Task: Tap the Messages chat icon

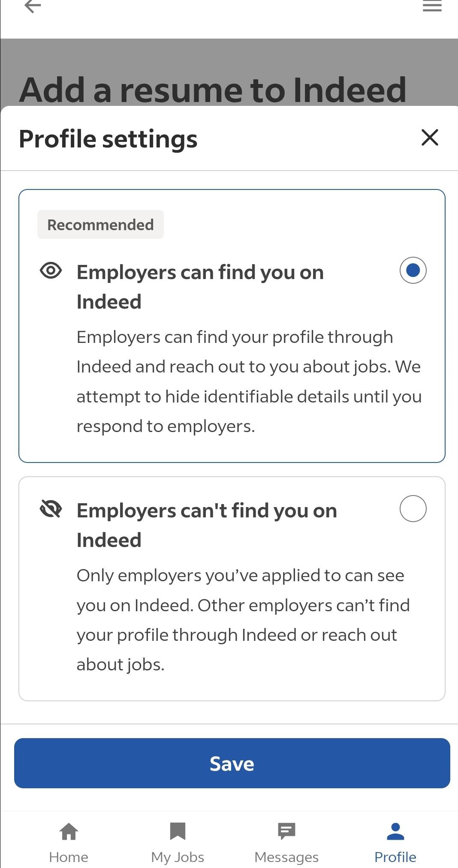Action: [x=286, y=832]
